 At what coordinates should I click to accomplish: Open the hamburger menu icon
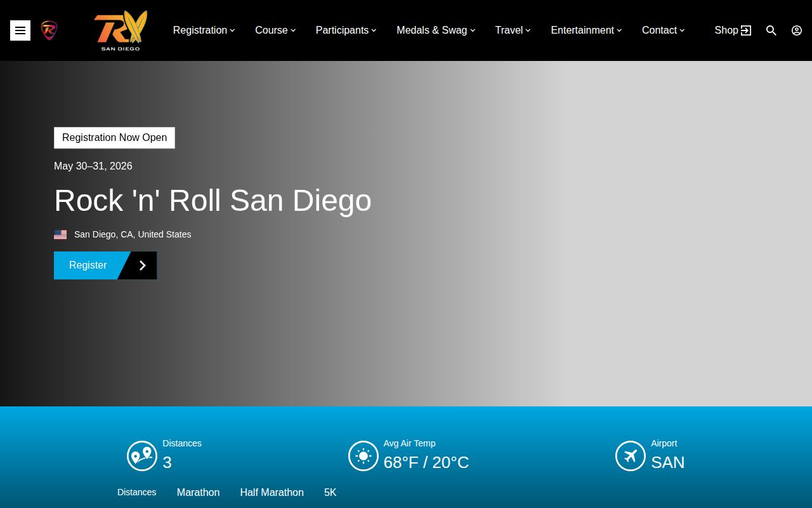[x=20, y=30]
